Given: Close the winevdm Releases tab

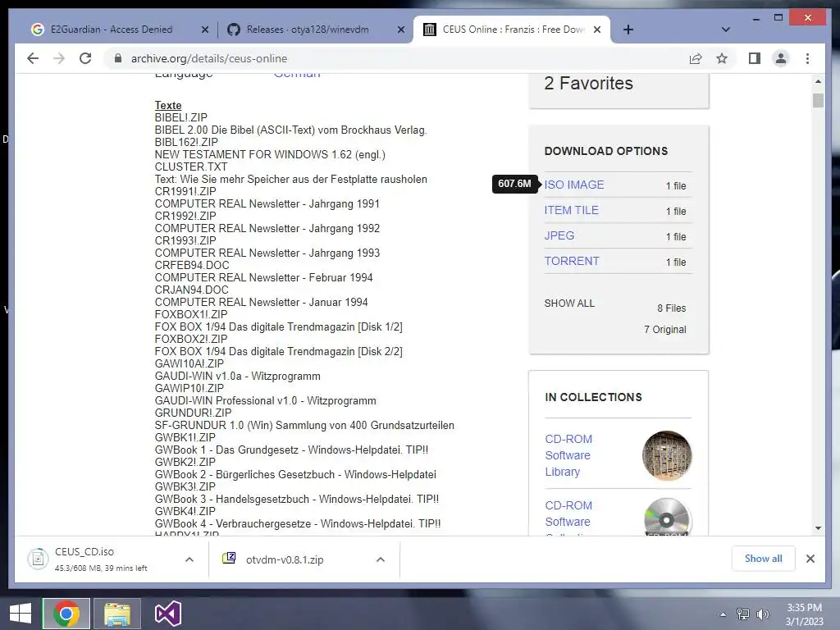Looking at the screenshot, I should click(x=400, y=30).
